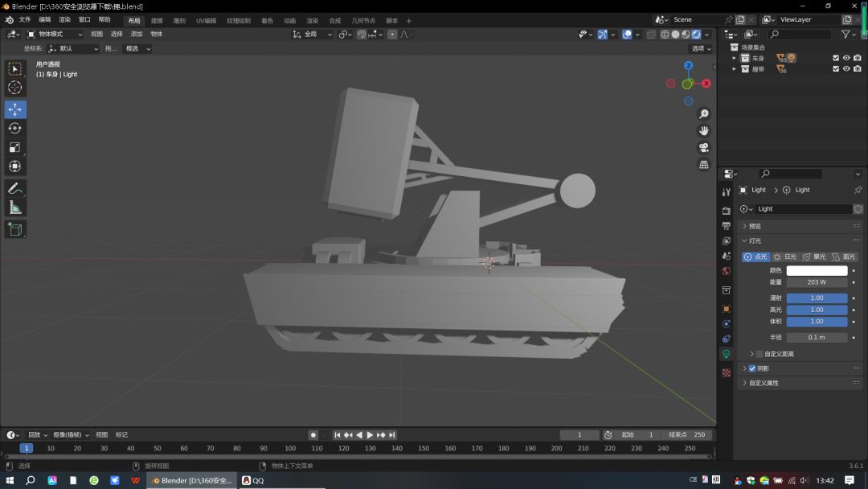Open the 编辑 menu

[x=45, y=19]
